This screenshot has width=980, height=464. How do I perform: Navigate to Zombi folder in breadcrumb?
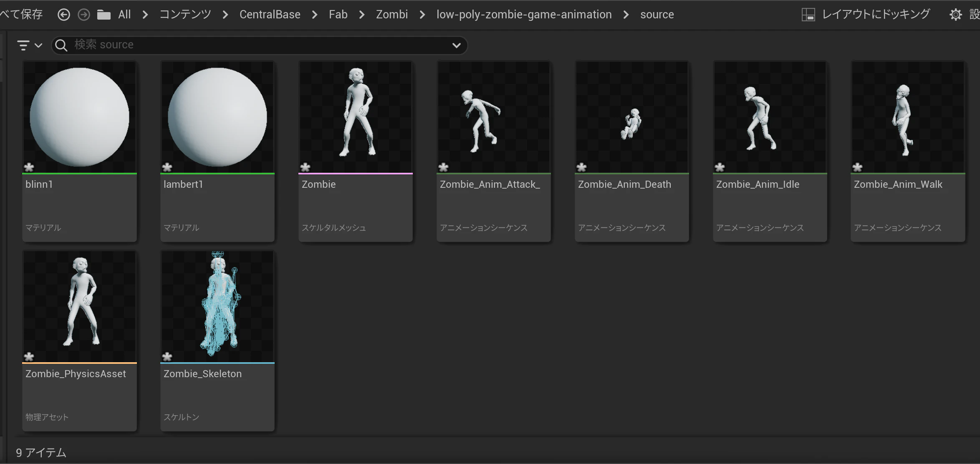tap(392, 15)
